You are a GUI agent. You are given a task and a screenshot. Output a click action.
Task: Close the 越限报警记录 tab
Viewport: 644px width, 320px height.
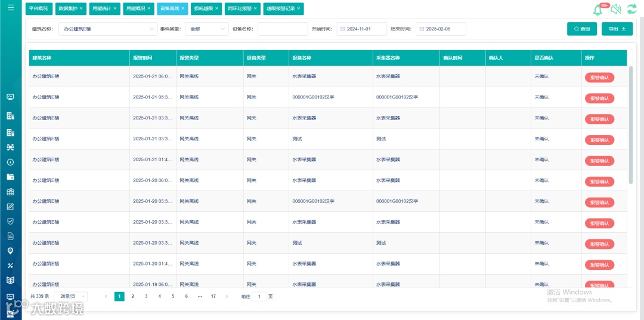[298, 8]
